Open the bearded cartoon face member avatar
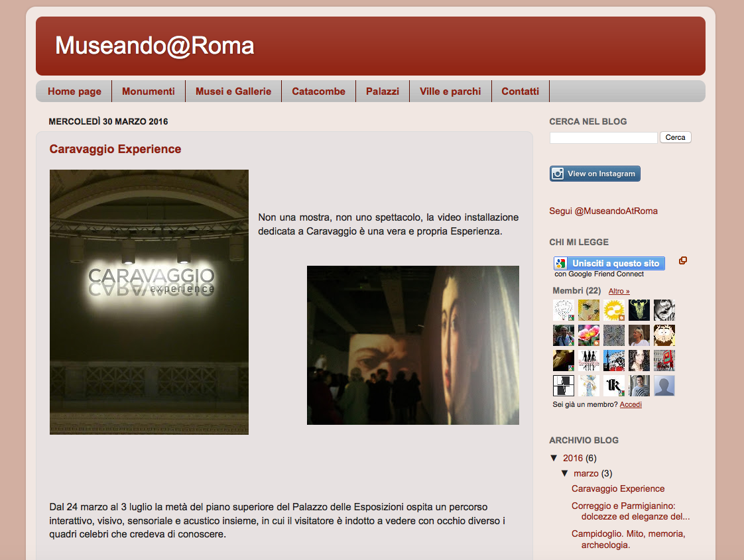This screenshot has width=744, height=560. 664,335
